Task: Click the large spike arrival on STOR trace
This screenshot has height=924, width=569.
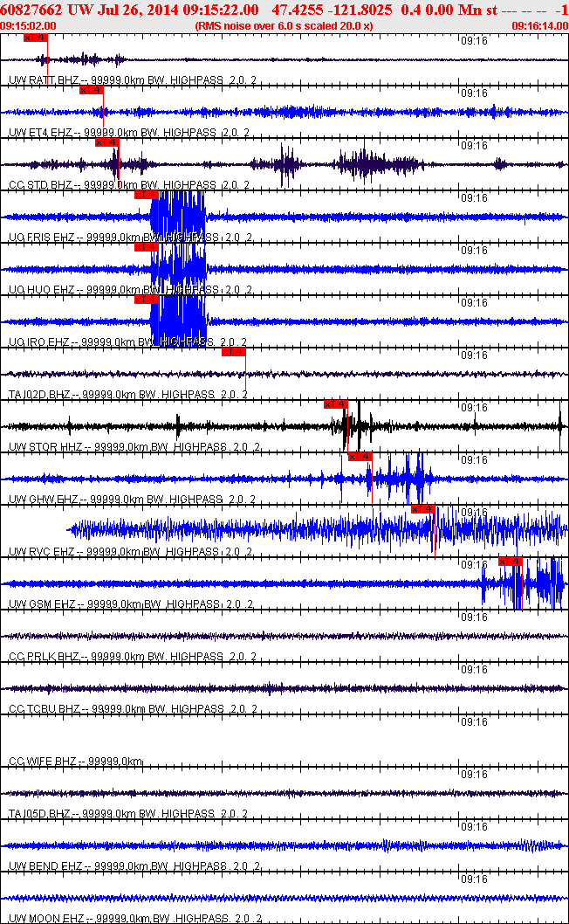Action: pos(353,424)
